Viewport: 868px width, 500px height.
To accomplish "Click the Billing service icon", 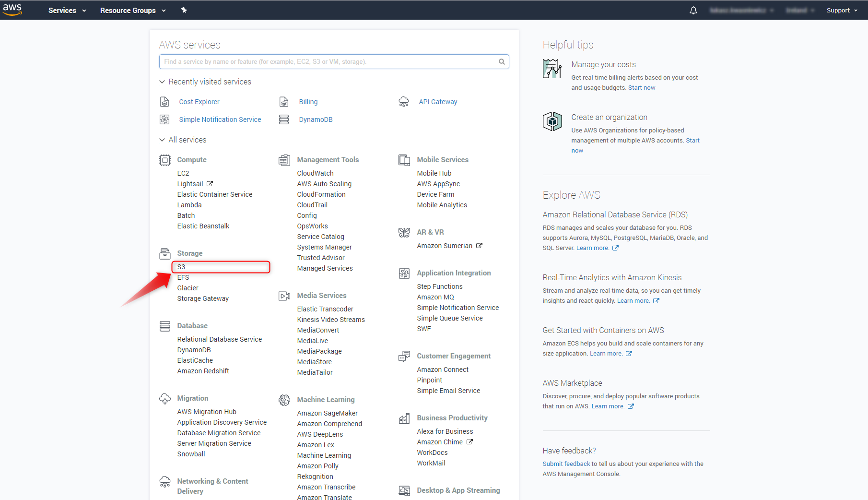I will [284, 102].
